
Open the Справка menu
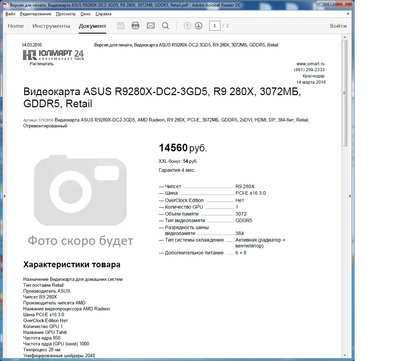pyautogui.click(x=103, y=14)
